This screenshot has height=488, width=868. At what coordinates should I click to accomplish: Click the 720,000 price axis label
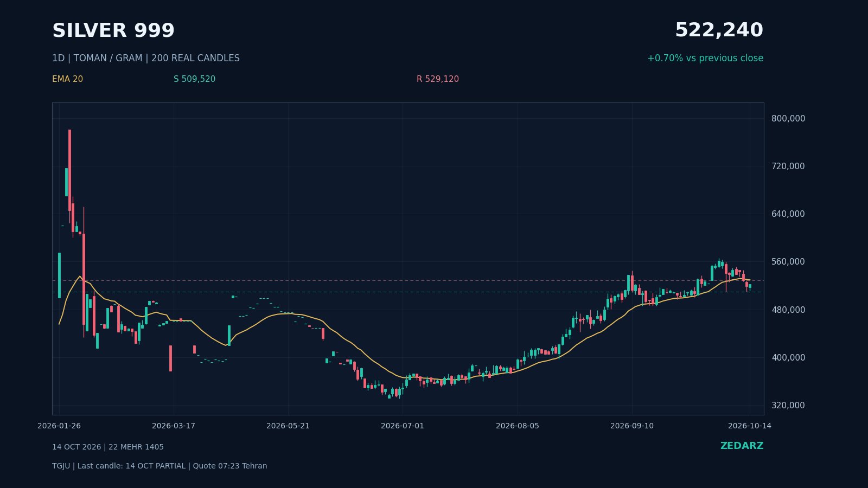point(788,166)
